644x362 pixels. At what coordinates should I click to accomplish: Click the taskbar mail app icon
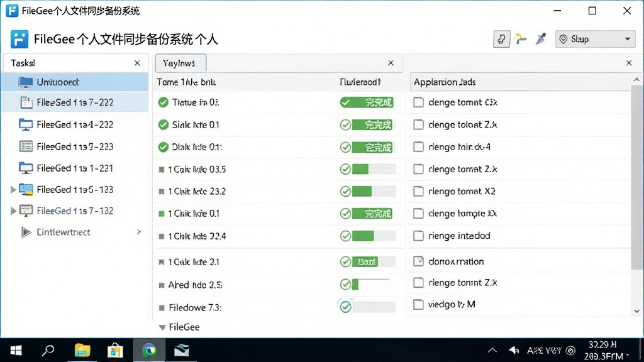[181, 351]
